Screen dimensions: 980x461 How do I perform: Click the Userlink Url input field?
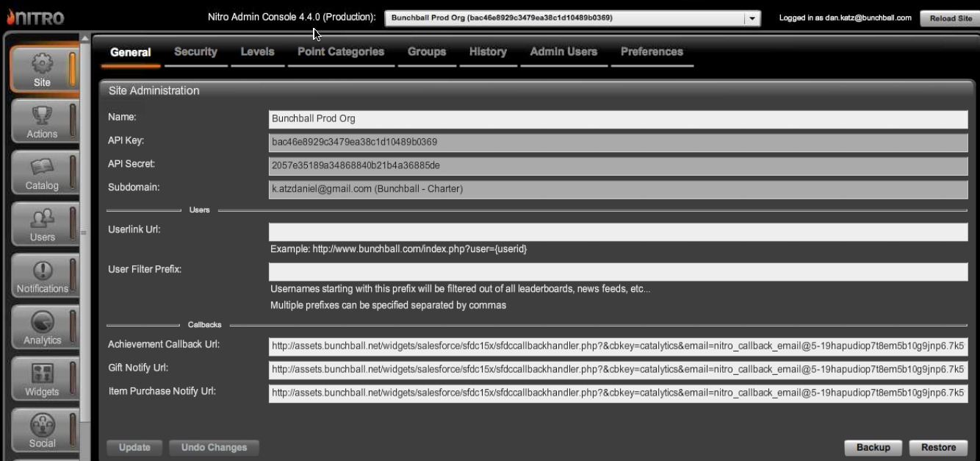[x=618, y=232]
